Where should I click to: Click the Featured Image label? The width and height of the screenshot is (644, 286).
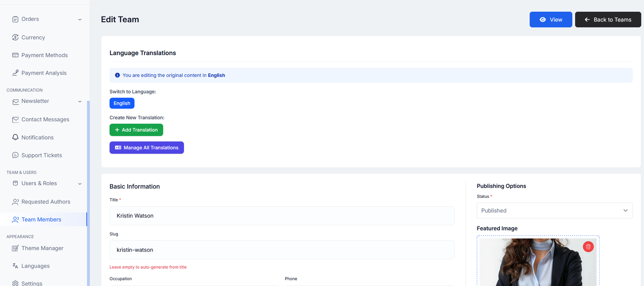pos(497,228)
